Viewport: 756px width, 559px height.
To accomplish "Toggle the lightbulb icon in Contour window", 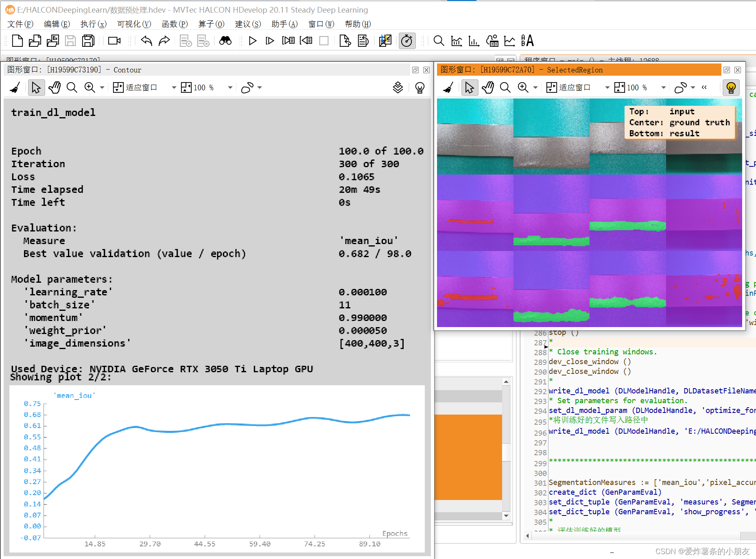I will tap(420, 87).
